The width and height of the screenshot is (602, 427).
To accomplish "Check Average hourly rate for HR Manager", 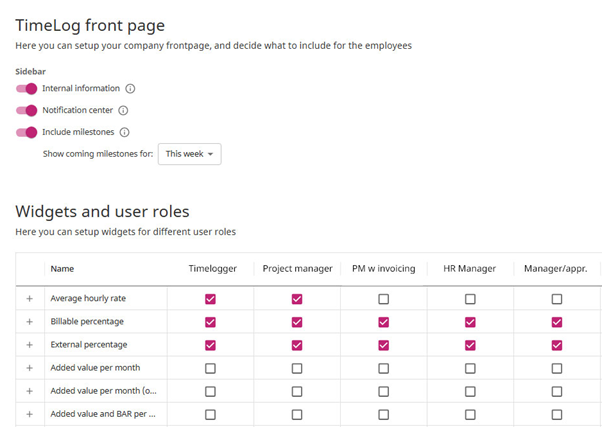I will click(470, 299).
